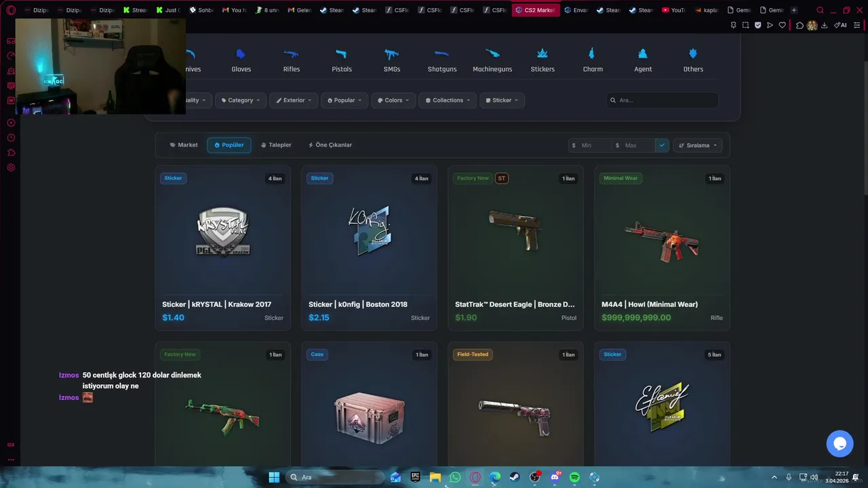The width and height of the screenshot is (868, 488).
Task: Click the Ara item search box
Action: click(663, 100)
